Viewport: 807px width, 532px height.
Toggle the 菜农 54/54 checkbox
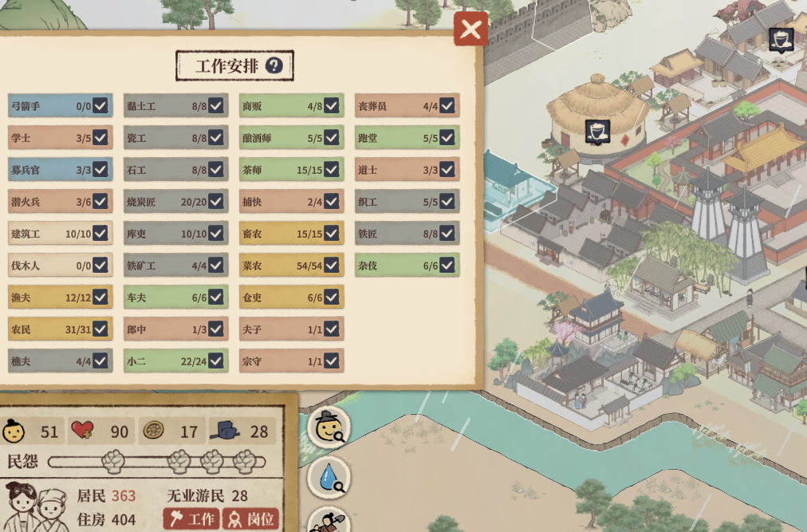click(332, 266)
